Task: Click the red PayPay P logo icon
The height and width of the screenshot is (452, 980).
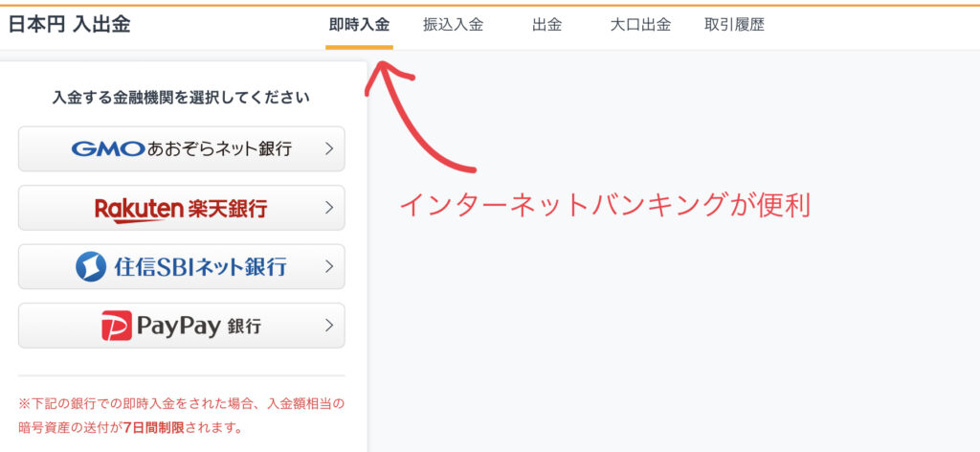Action: [117, 326]
